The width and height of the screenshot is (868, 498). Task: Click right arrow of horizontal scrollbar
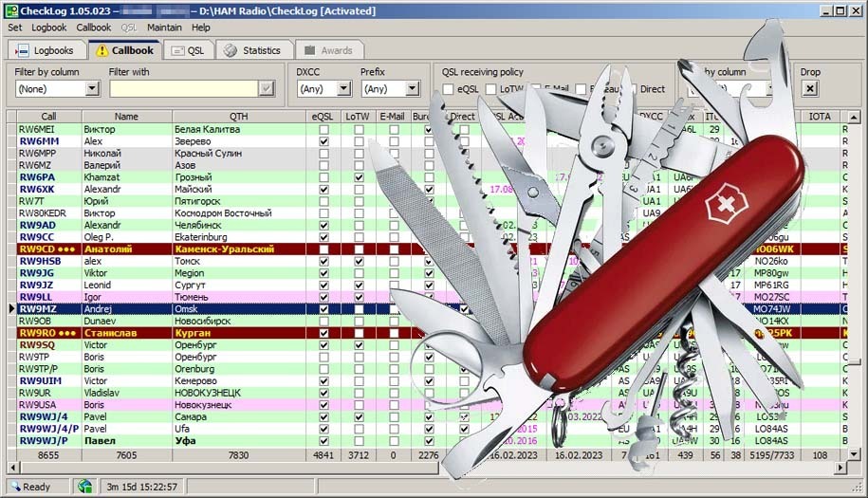(840, 468)
